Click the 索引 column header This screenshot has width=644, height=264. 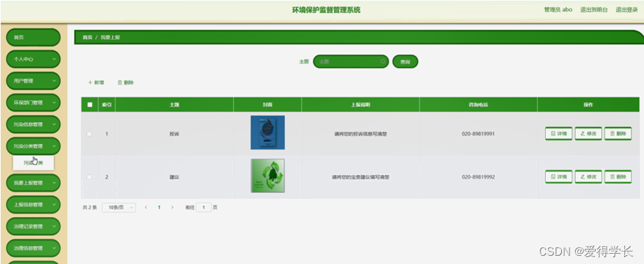pos(107,105)
